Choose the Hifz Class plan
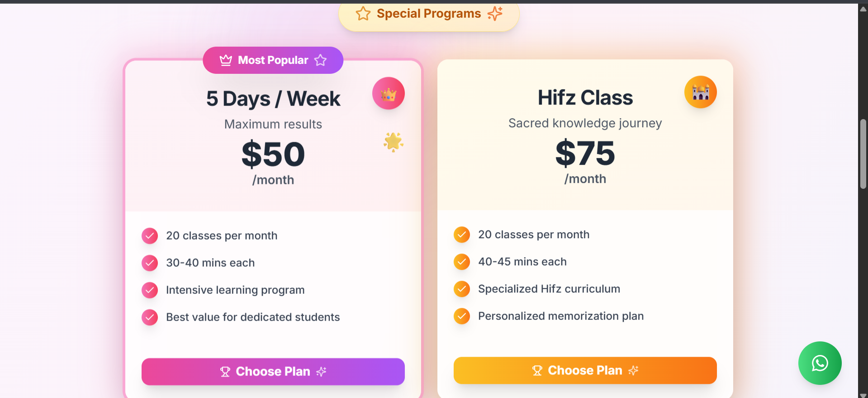868x398 pixels. [x=585, y=370]
